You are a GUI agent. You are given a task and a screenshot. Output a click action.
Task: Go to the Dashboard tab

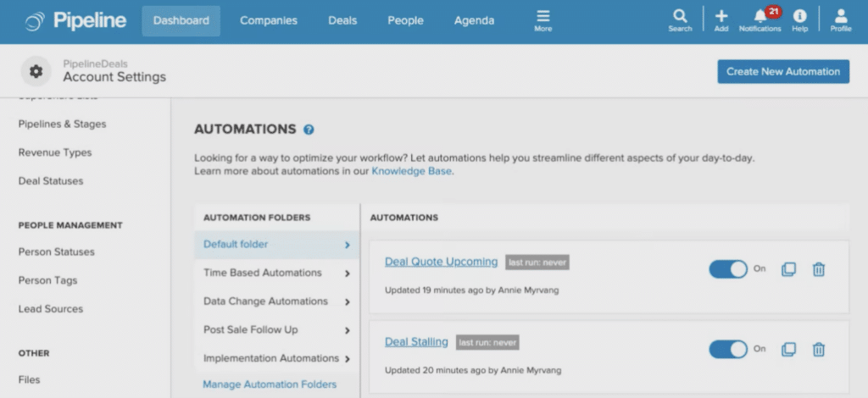181,21
